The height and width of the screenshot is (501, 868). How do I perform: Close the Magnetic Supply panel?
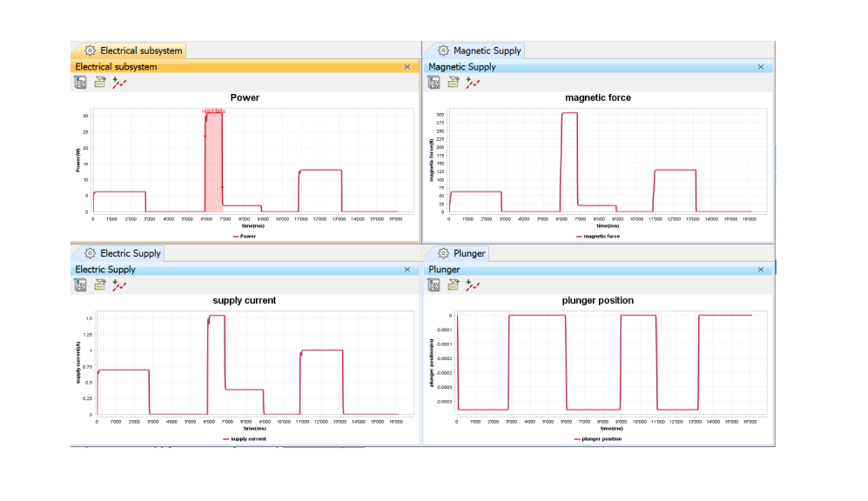point(760,67)
